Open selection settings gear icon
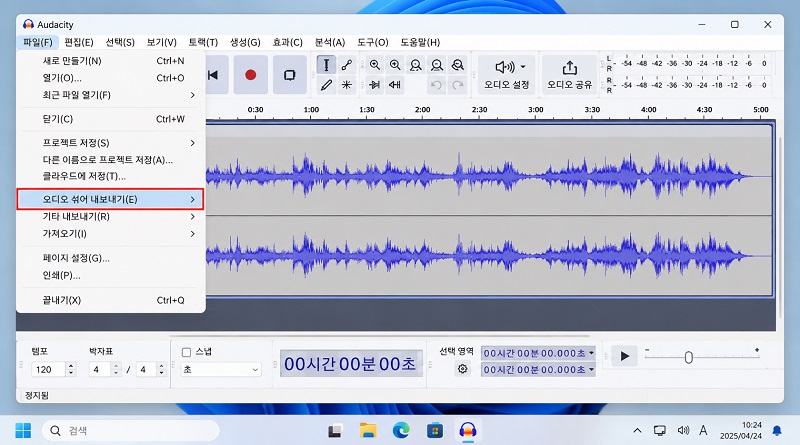 click(x=462, y=368)
